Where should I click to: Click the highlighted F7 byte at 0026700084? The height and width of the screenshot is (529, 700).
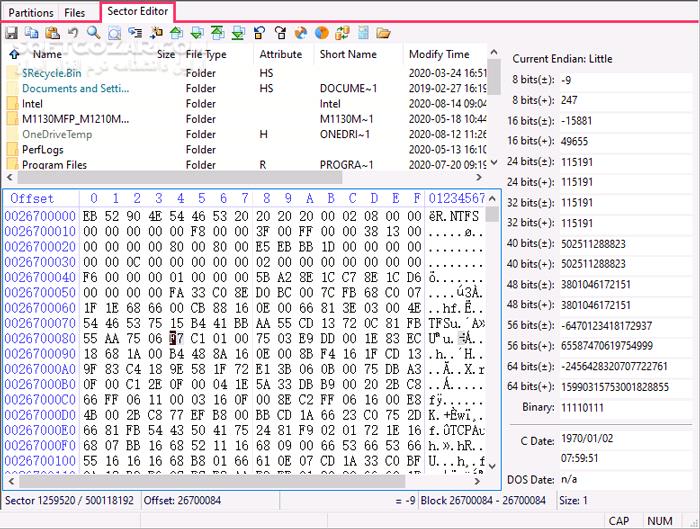tap(176, 338)
